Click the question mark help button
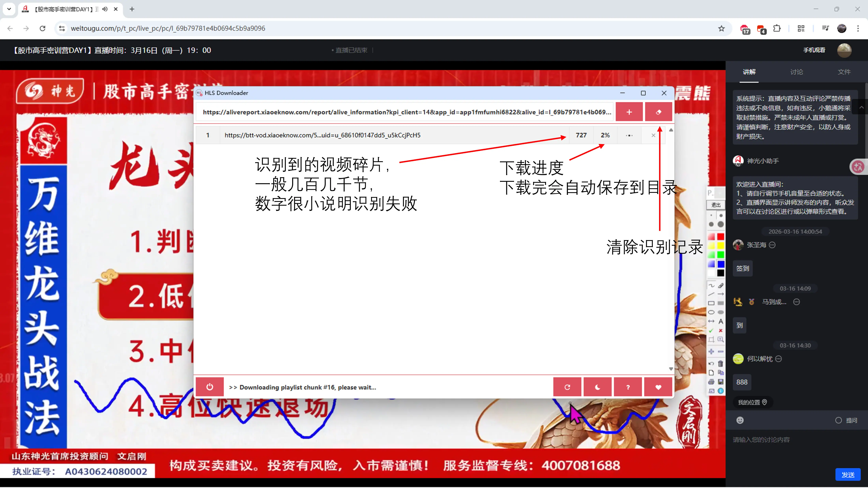The width and height of the screenshot is (868, 488). coord(628,387)
